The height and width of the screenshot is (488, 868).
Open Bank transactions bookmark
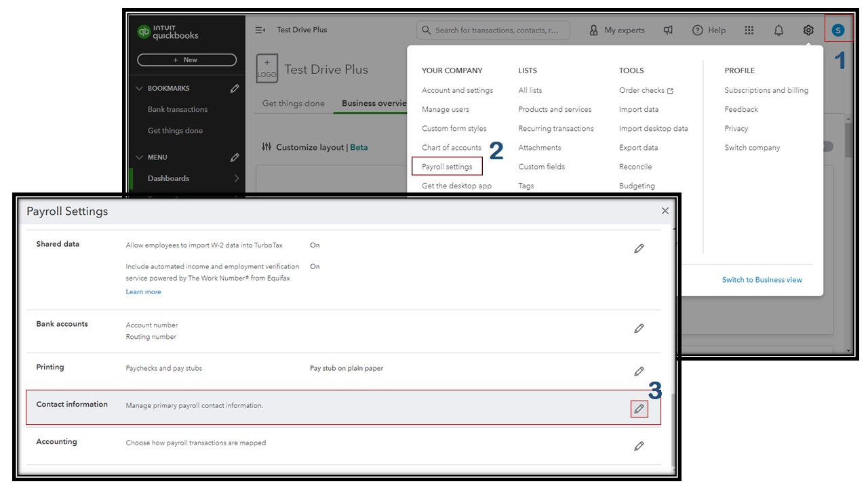coord(178,109)
